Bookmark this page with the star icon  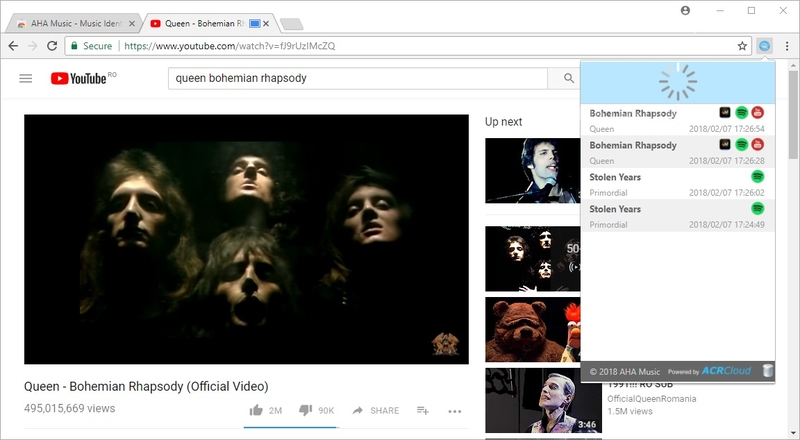pyautogui.click(x=742, y=46)
